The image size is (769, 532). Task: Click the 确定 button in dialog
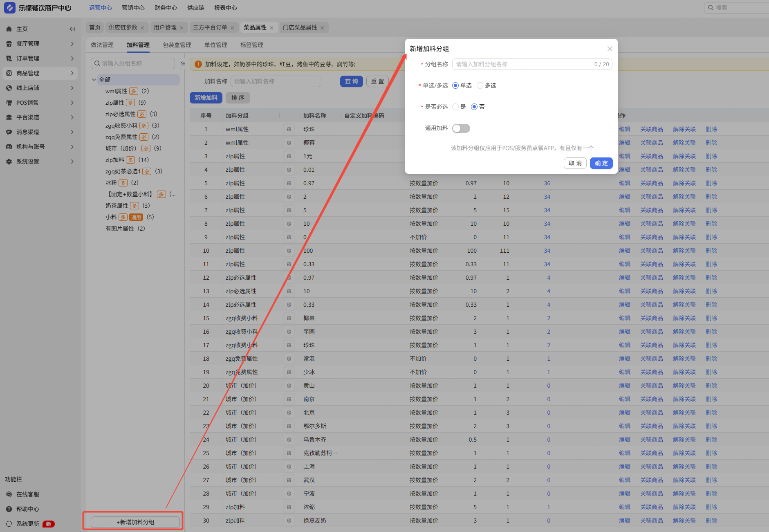coord(601,163)
